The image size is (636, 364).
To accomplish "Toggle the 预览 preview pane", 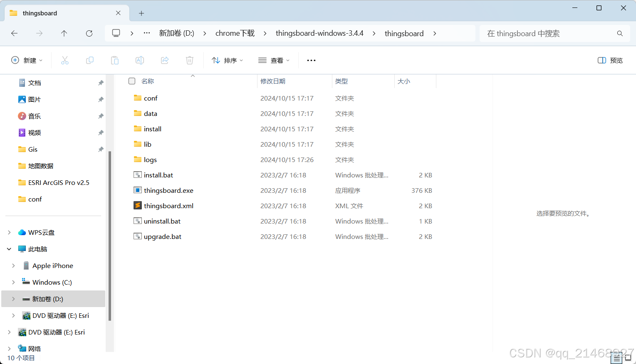I will tap(610, 60).
